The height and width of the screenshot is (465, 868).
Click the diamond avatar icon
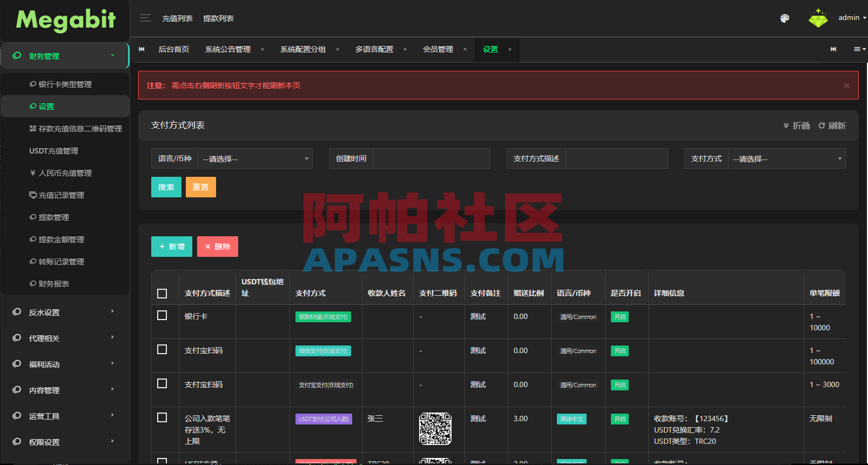[818, 18]
